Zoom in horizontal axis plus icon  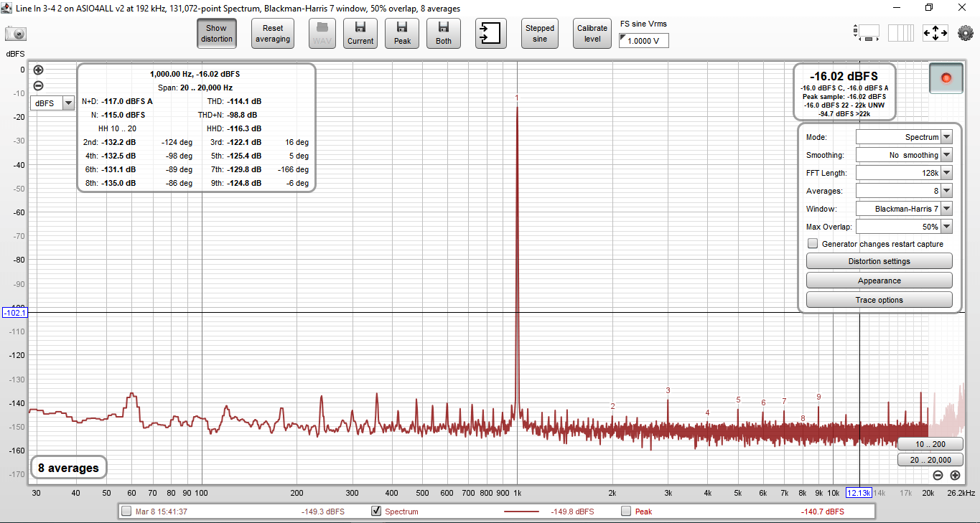(955, 475)
